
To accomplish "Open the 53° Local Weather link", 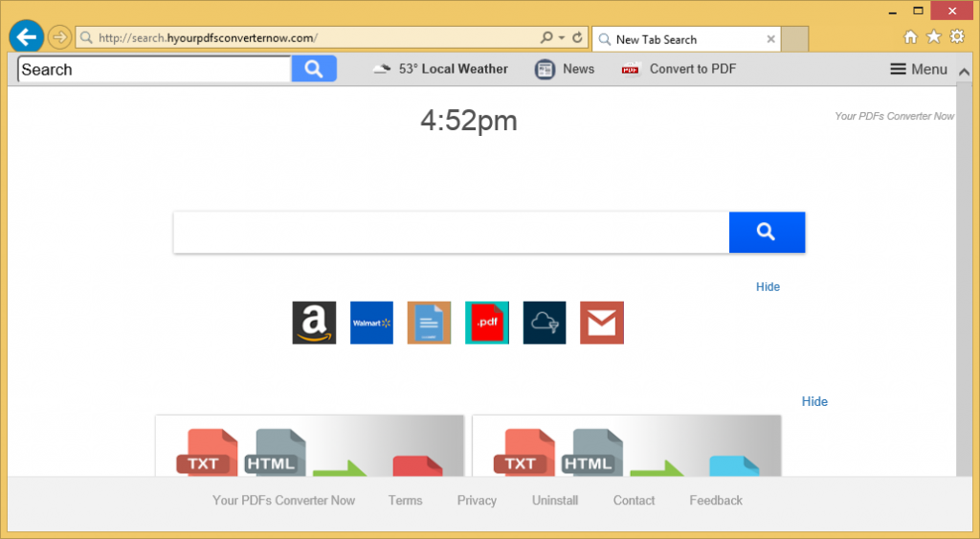I will [453, 69].
